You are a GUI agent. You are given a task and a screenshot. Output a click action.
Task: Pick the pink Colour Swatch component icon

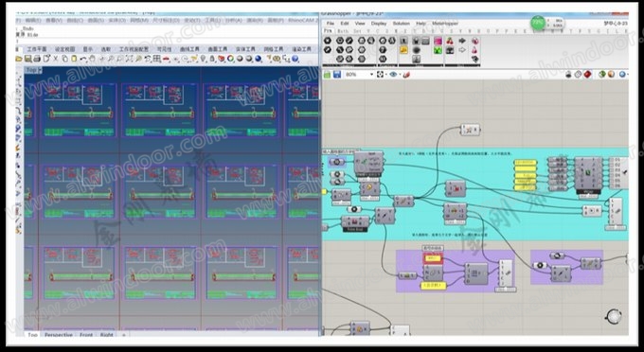438,41
